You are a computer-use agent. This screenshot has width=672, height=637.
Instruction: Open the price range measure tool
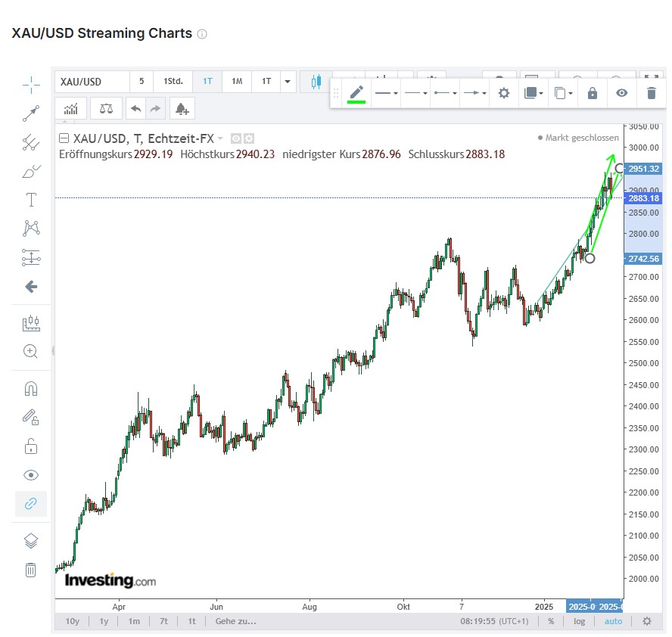click(x=31, y=324)
